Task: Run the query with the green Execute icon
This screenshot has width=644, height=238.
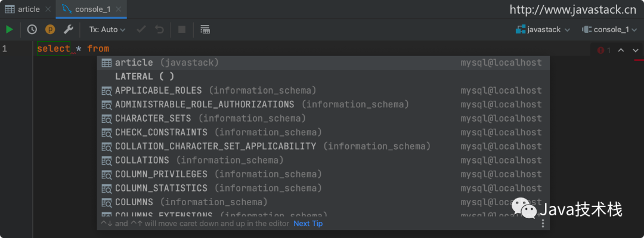Action: (9, 29)
